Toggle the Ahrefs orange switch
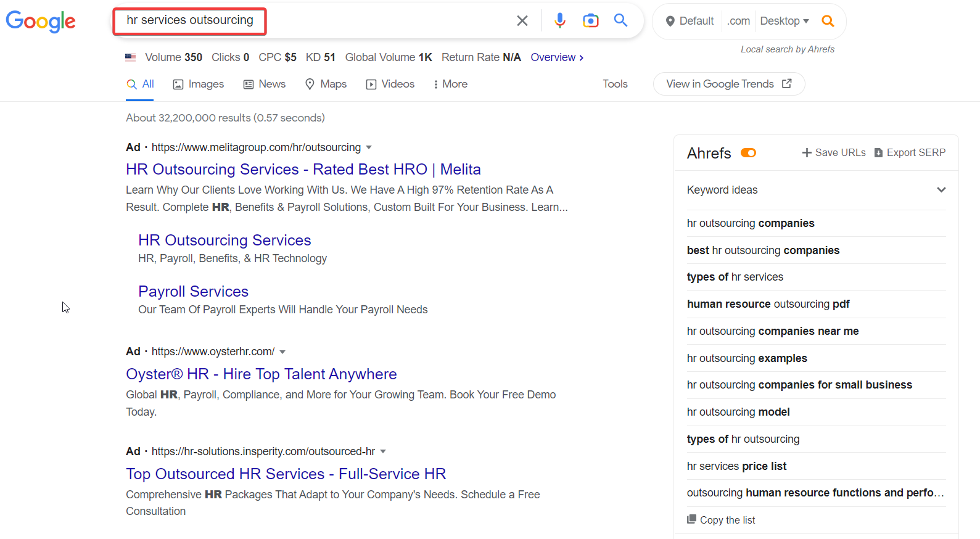 coord(748,153)
